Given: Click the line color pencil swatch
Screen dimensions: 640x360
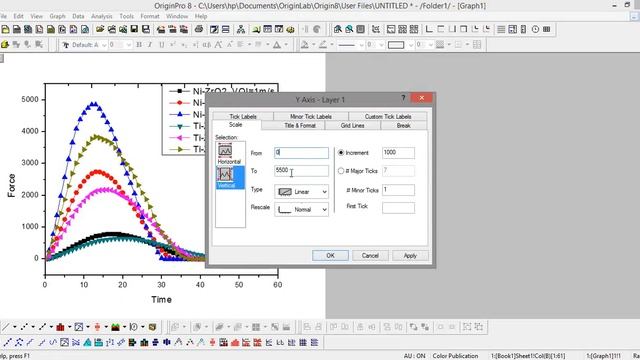Looking at the screenshot, I should pyautogui.click(x=323, y=45).
